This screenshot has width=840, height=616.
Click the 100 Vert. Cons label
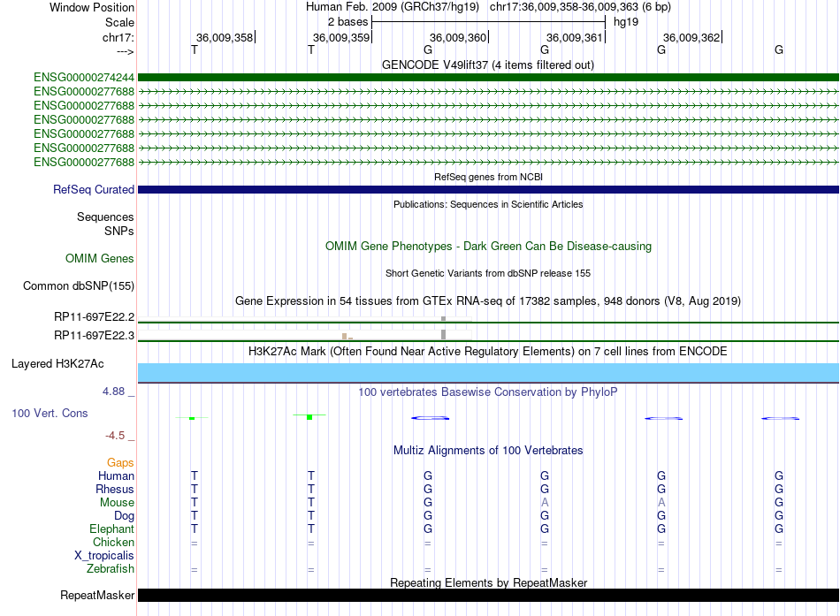(x=50, y=413)
